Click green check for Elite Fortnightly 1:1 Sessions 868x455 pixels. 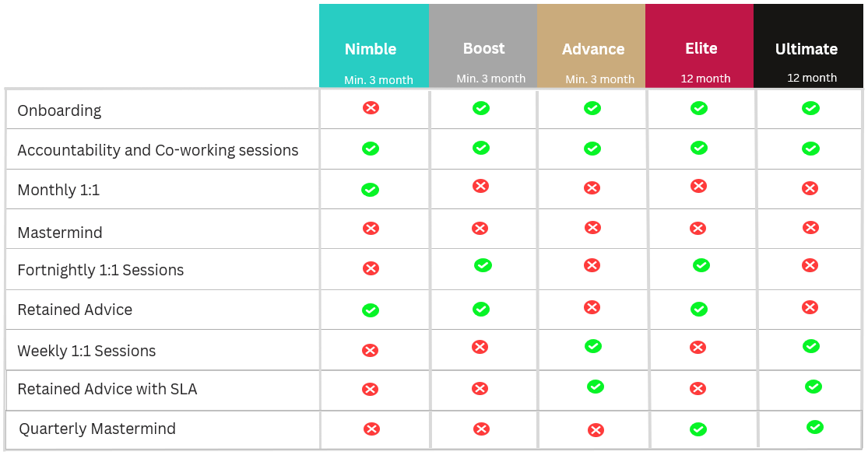701,265
